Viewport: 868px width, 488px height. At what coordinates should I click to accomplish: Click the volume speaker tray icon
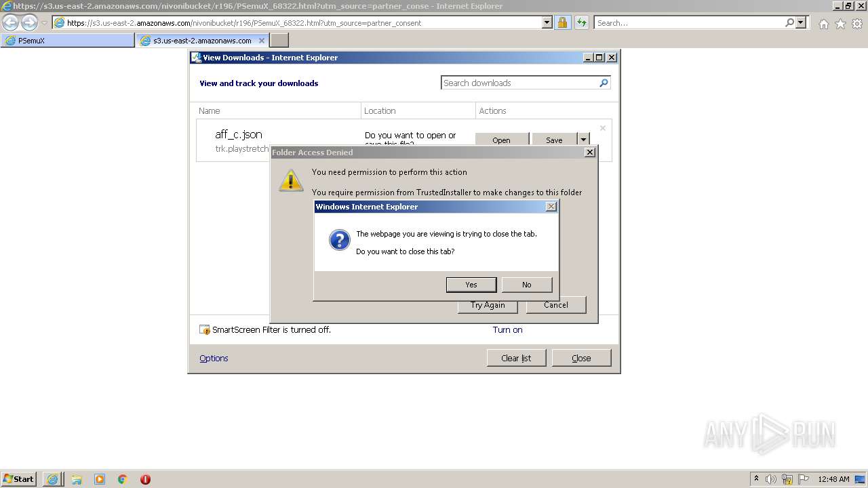pyautogui.click(x=771, y=479)
